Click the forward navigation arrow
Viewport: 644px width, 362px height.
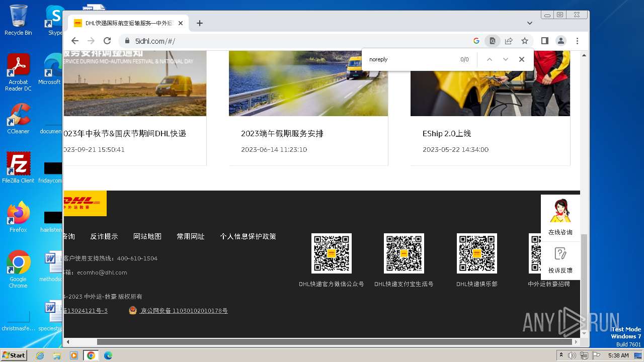(91, 41)
